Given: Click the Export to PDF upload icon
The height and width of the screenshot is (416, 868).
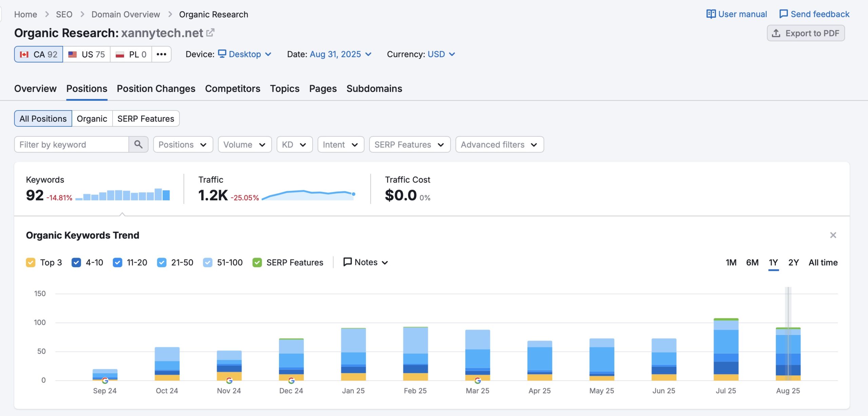Looking at the screenshot, I should (x=776, y=33).
